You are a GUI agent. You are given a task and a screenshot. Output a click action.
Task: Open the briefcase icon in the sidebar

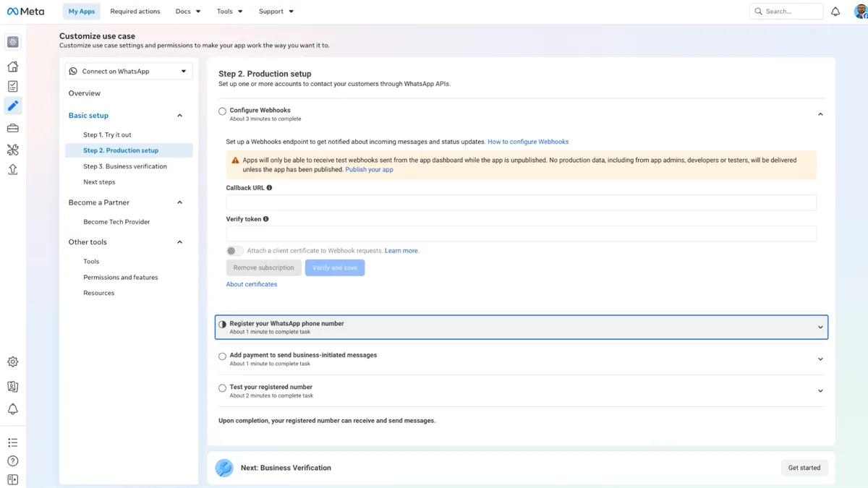[13, 129]
